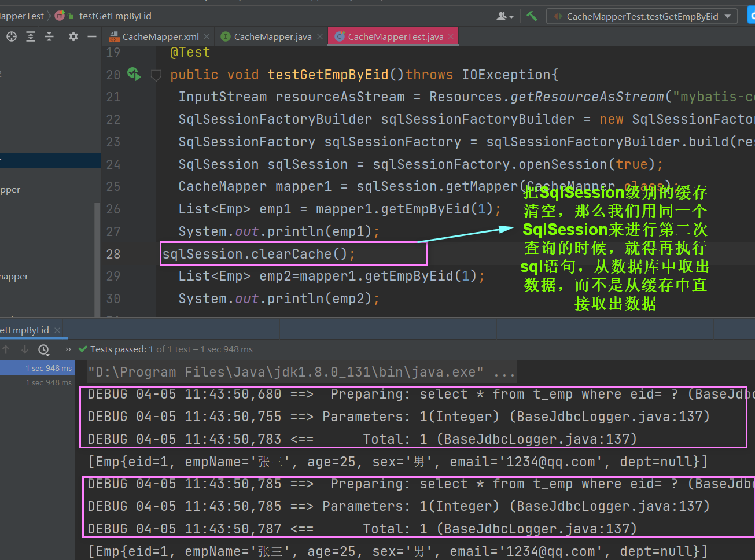The image size is (755, 560).
Task: Click the Total: 1 log line at 11:43:50,783
Action: tap(362, 439)
